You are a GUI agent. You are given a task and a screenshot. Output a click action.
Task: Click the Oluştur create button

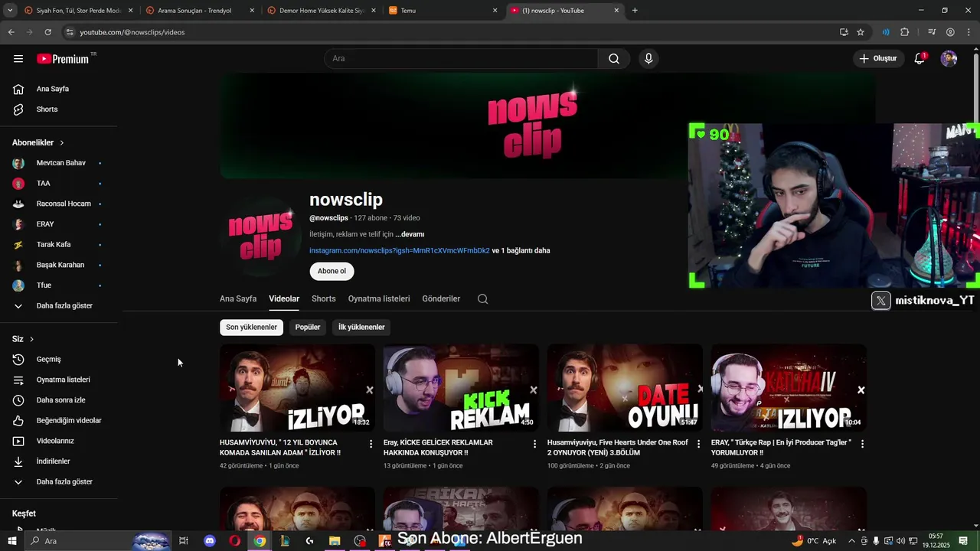[877, 59]
